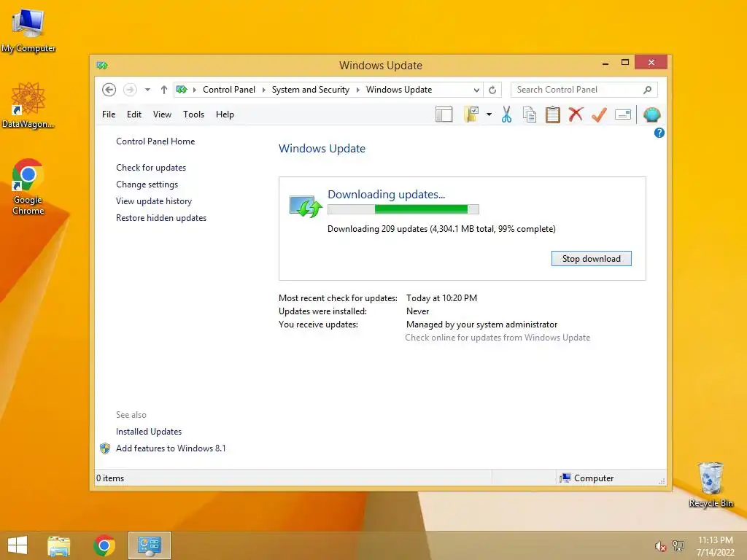Click the search magnifier icon

tap(647, 90)
